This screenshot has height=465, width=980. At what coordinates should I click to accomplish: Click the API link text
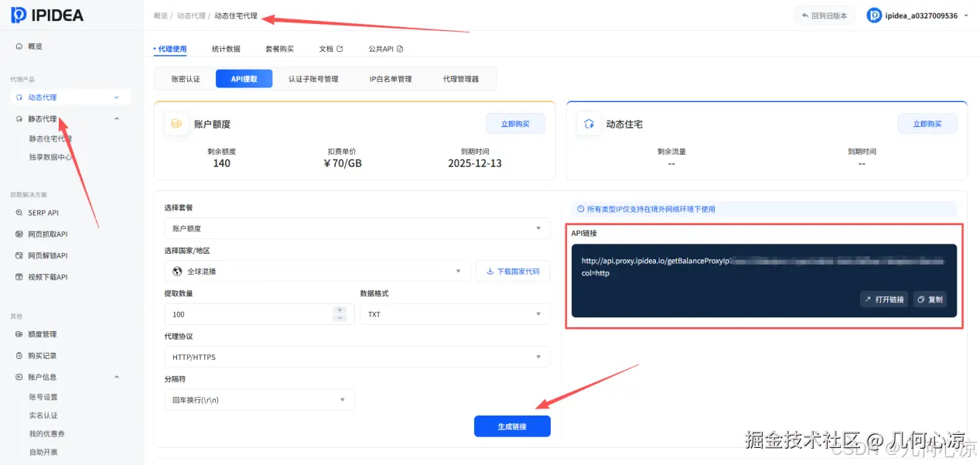[763, 267]
